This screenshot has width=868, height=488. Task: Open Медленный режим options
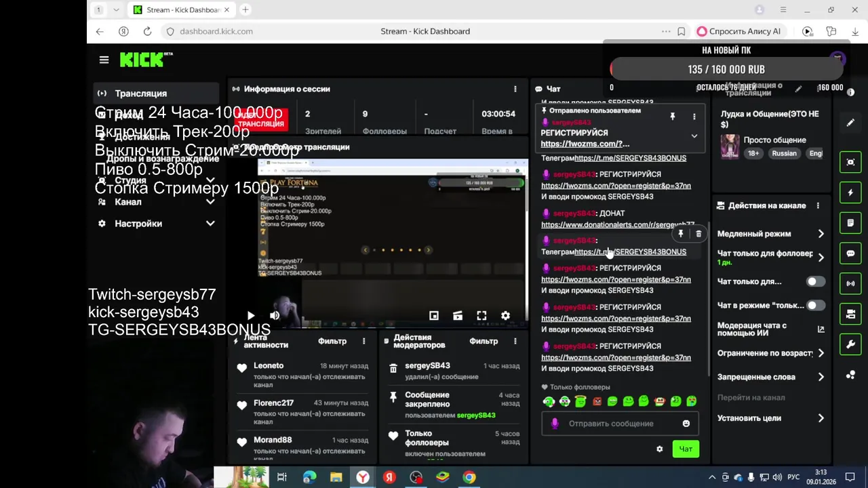[x=771, y=234]
